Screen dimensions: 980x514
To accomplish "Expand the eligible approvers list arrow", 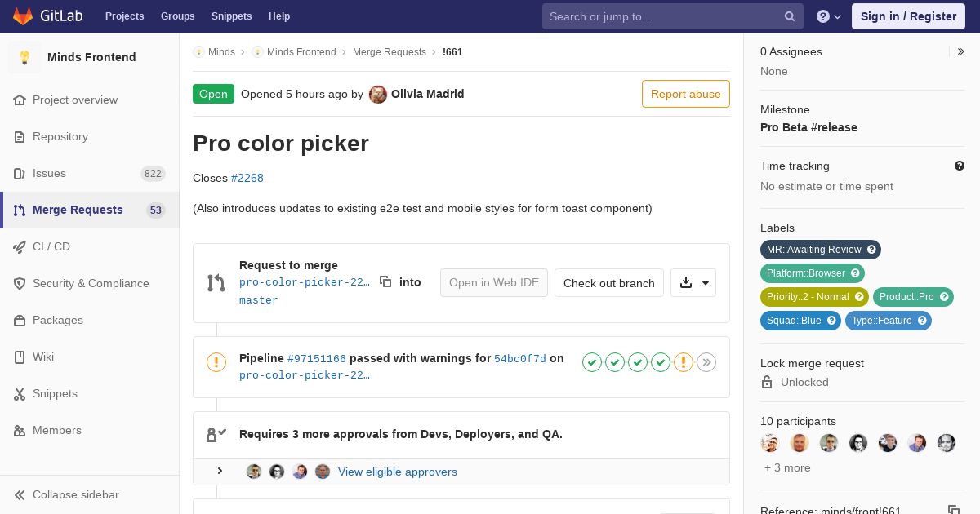I will click(x=220, y=471).
